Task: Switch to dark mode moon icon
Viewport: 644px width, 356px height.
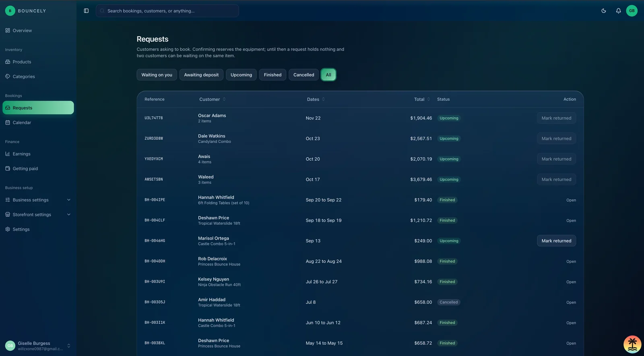Action: 604,11
